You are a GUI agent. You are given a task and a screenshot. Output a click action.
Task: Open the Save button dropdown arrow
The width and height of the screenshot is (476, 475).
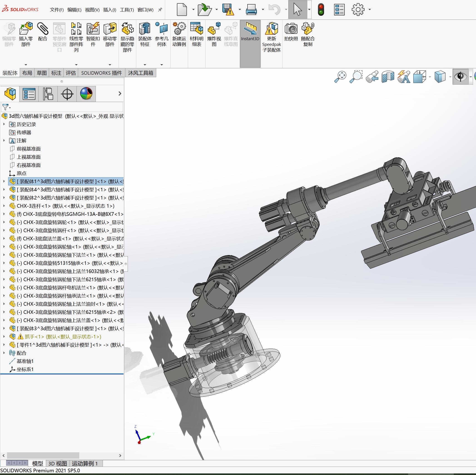click(x=240, y=10)
